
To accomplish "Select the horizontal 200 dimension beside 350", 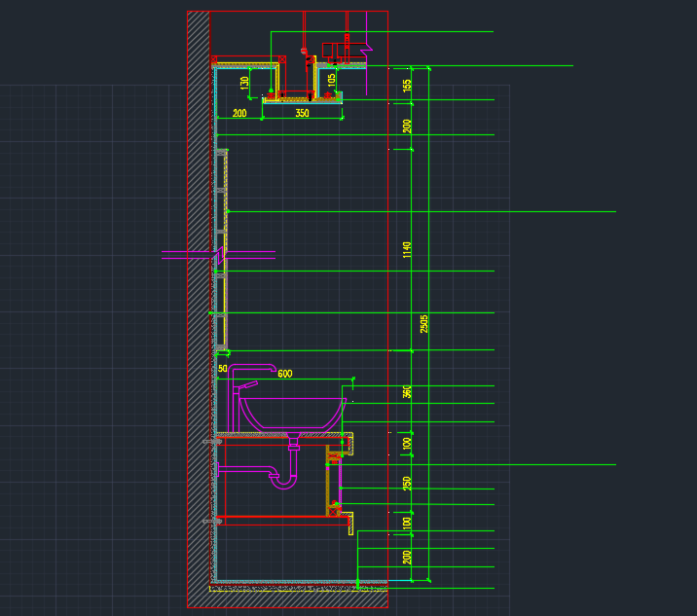I will tap(239, 113).
